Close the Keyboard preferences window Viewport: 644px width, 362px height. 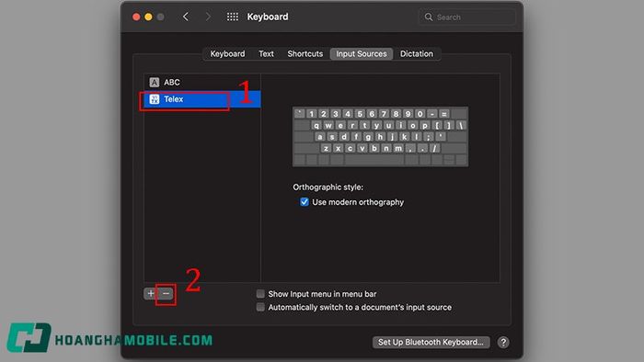pyautogui.click(x=136, y=17)
